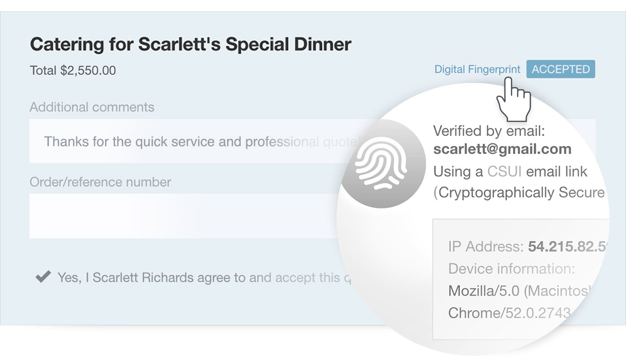Click the Verified by email label
The image size is (626, 364).
pyautogui.click(x=489, y=131)
